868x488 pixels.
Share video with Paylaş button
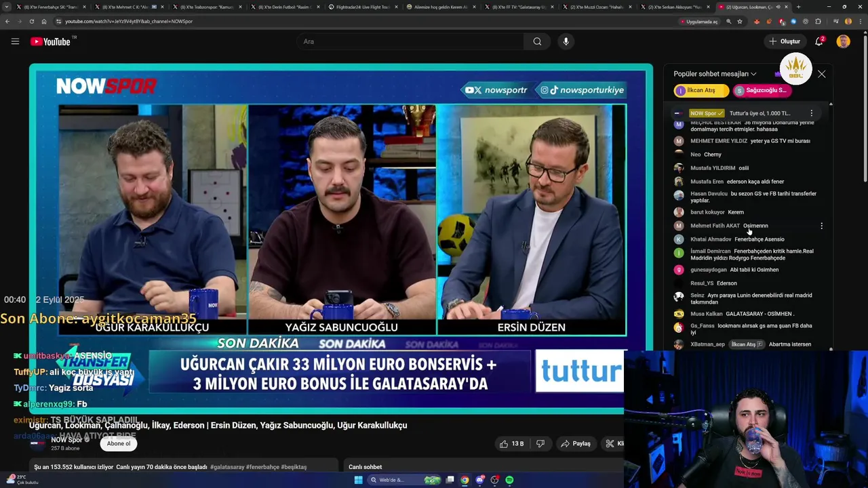click(576, 443)
